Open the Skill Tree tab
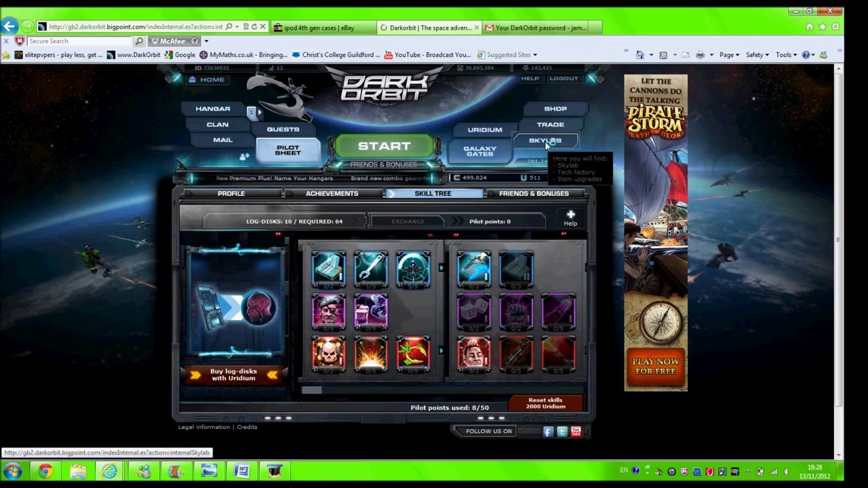The width and height of the screenshot is (868, 488). coord(433,194)
